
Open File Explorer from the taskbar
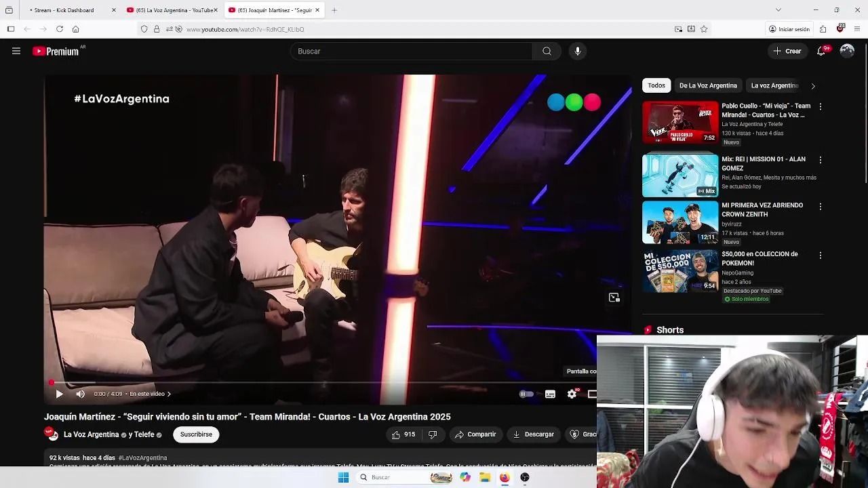tap(485, 477)
